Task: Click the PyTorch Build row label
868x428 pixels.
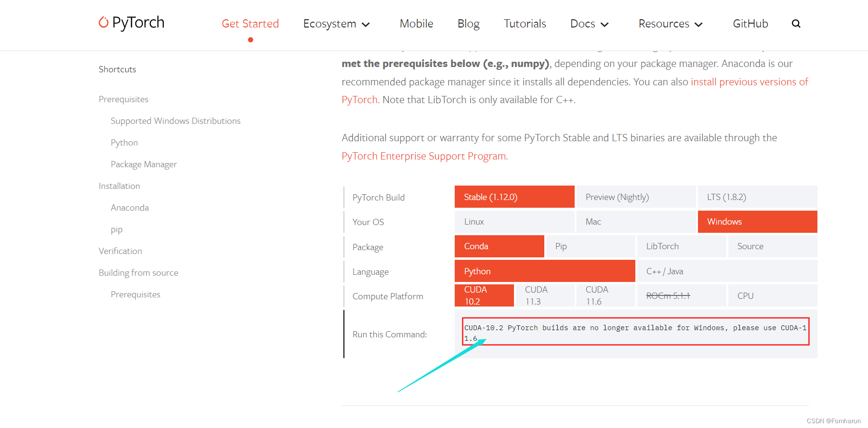Action: tap(379, 197)
